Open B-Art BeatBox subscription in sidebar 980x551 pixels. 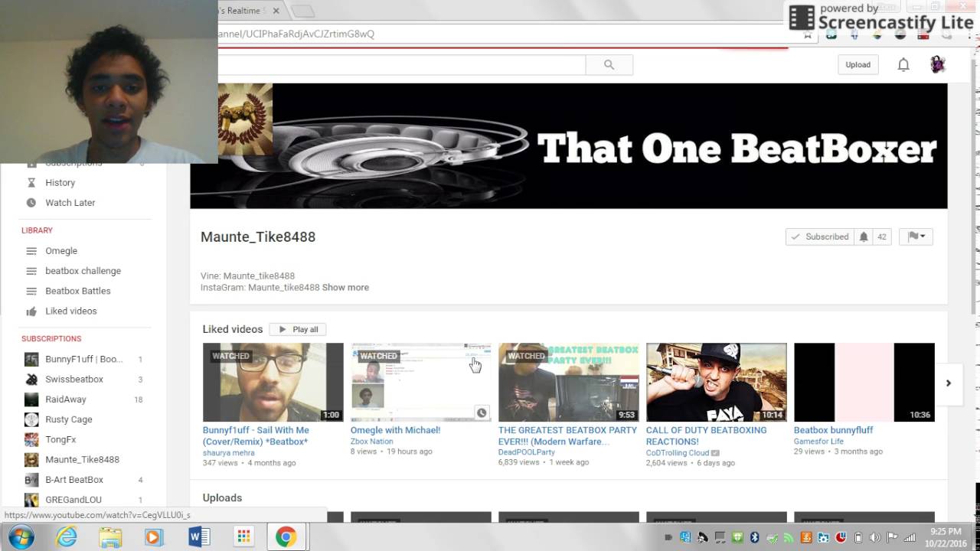(73, 480)
